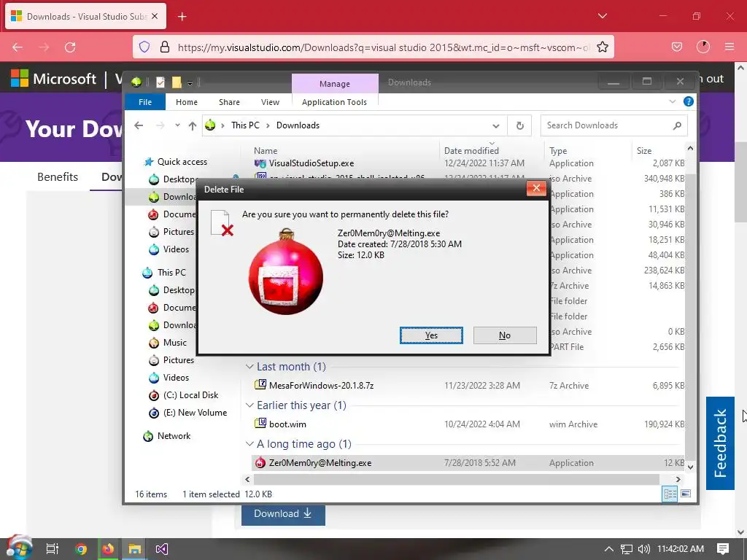This screenshot has height=560, width=747.
Task: Open the Home ribbon tab
Action: 186,102
